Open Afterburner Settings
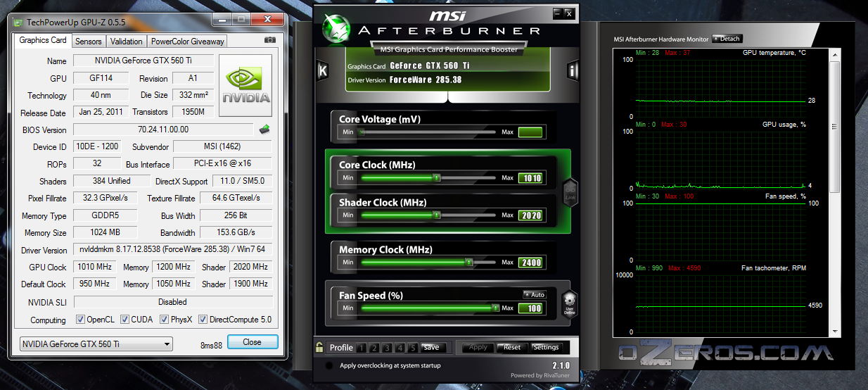The width and height of the screenshot is (868, 390). [546, 348]
